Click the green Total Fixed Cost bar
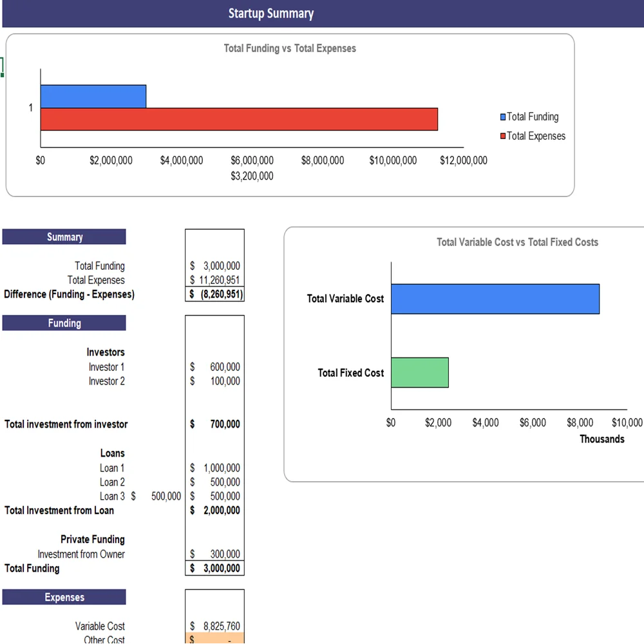Viewport: 644px width, 644px height. (x=419, y=373)
